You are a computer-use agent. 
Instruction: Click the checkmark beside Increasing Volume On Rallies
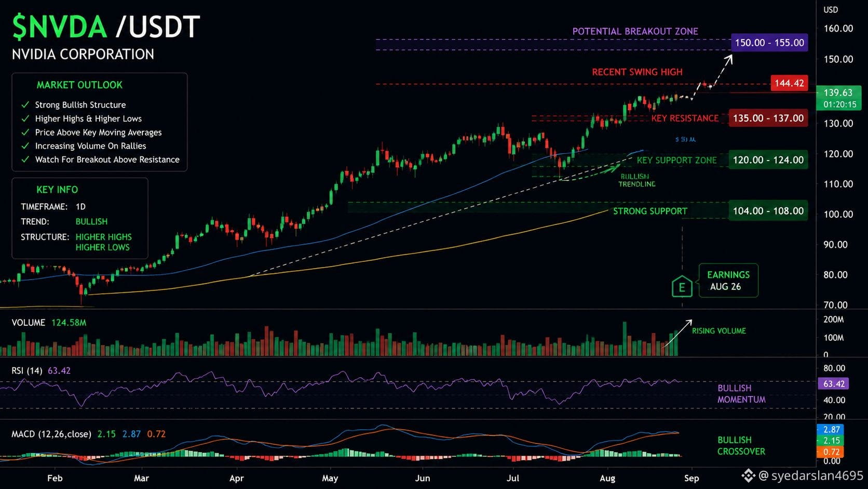[x=25, y=146]
